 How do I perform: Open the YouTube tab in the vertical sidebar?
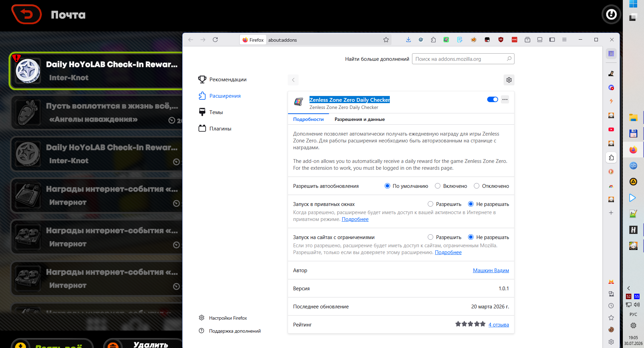click(x=611, y=129)
